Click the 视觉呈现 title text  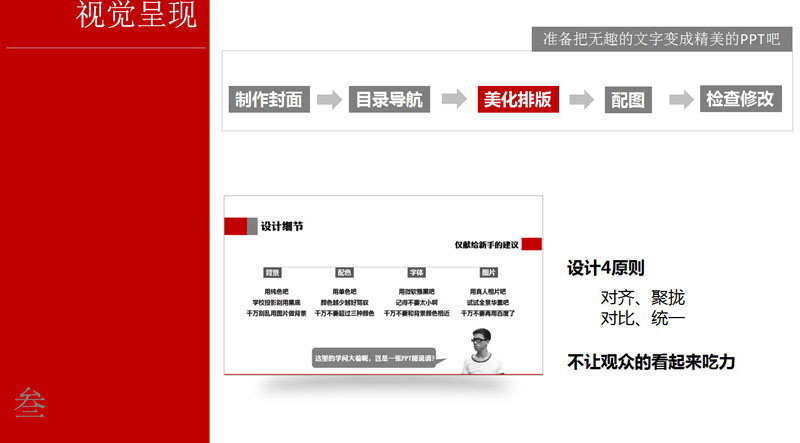(136, 17)
